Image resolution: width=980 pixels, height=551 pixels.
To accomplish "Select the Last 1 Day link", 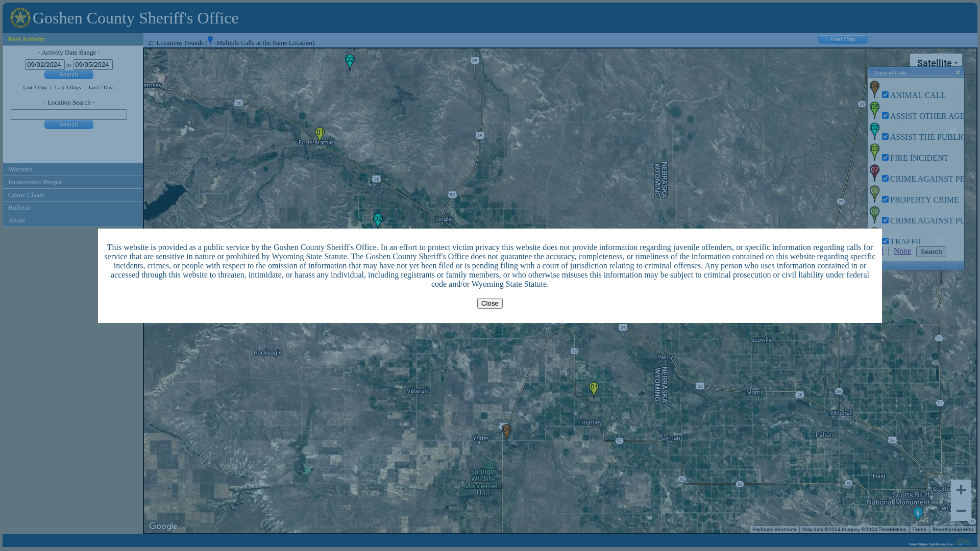I will (x=35, y=87).
